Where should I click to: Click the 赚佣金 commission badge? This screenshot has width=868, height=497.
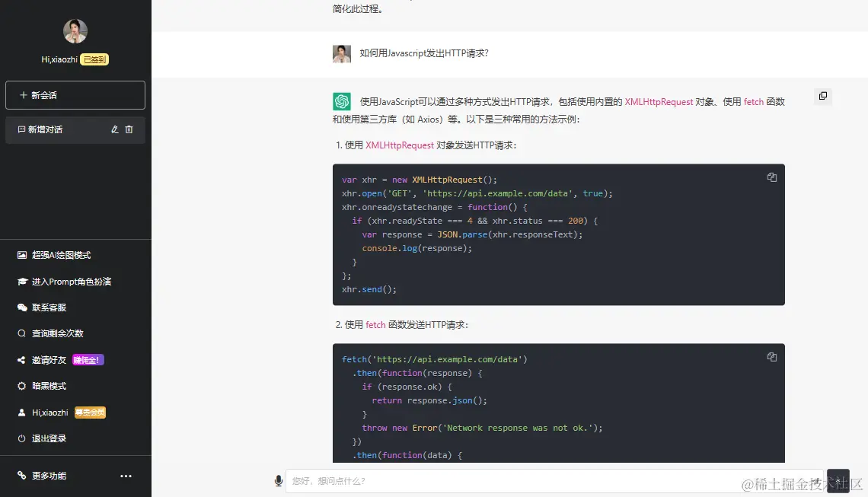click(x=88, y=359)
